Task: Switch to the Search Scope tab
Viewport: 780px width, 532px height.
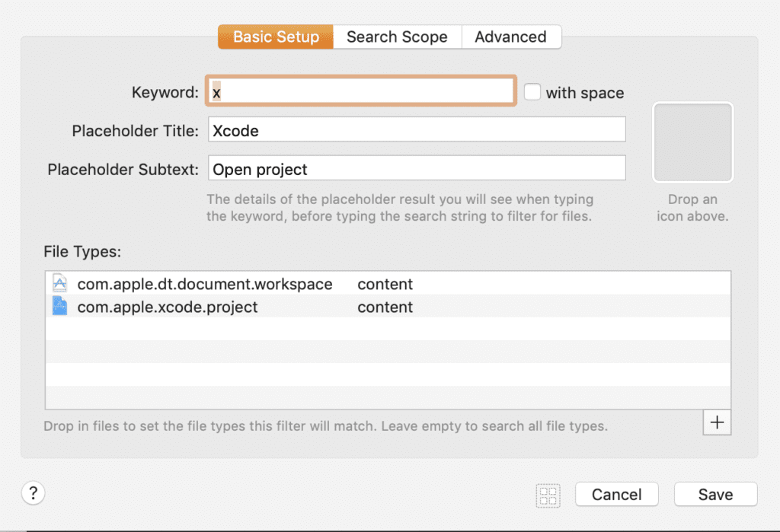Action: [397, 37]
